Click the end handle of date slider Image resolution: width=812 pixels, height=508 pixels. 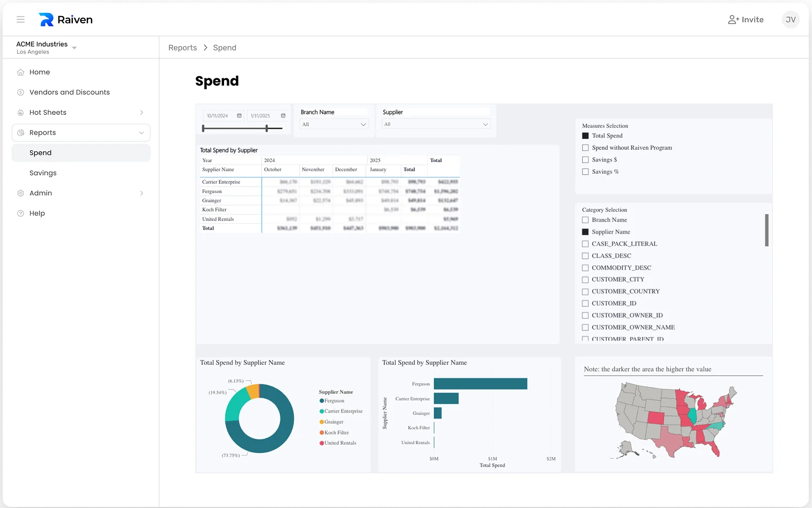coord(267,128)
